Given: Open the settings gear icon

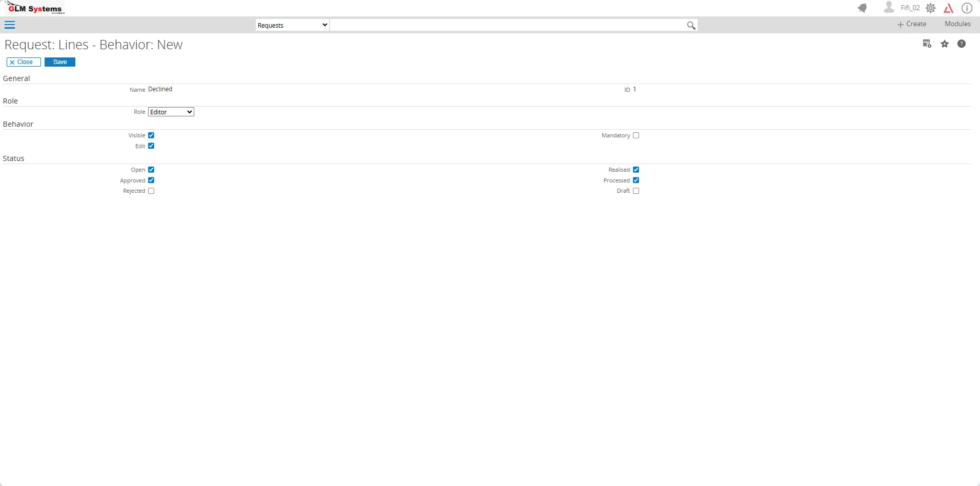Looking at the screenshot, I should [x=931, y=8].
